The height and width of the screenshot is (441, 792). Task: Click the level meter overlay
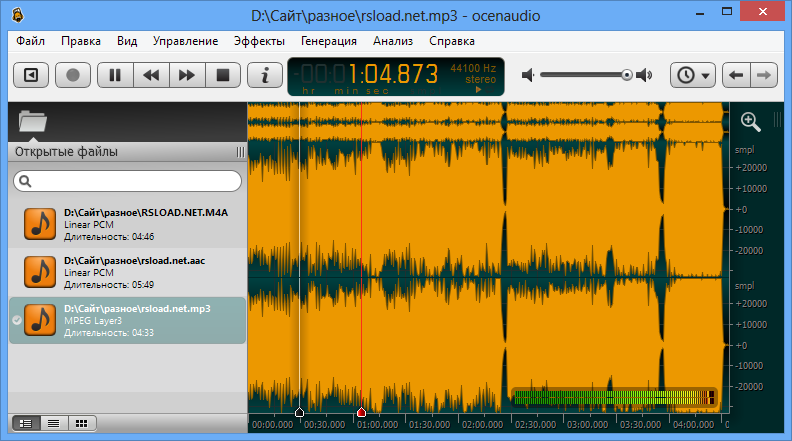point(614,398)
